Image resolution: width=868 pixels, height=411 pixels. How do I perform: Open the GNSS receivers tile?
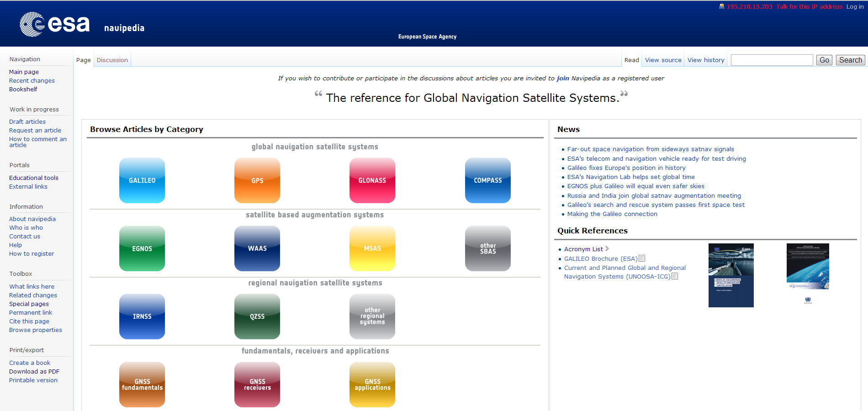[257, 385]
